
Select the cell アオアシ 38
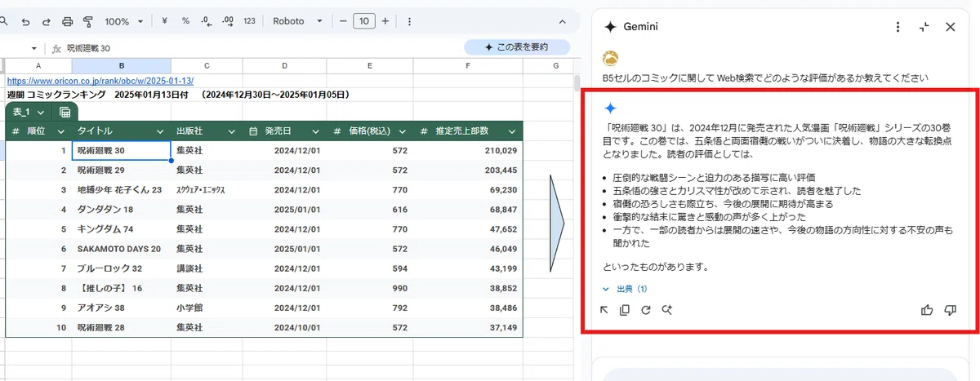point(122,308)
